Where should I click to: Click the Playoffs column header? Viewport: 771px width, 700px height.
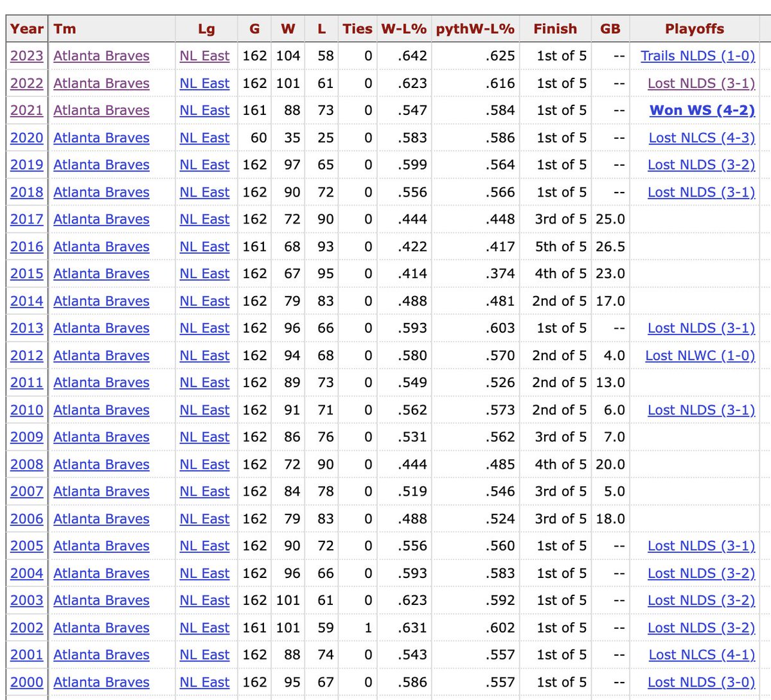[x=695, y=29]
